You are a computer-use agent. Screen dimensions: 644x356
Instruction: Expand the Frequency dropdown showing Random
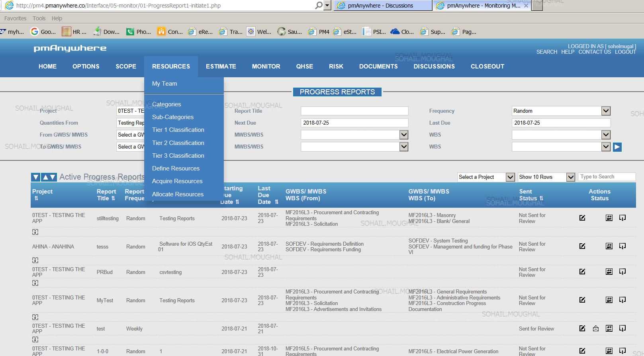[605, 111]
